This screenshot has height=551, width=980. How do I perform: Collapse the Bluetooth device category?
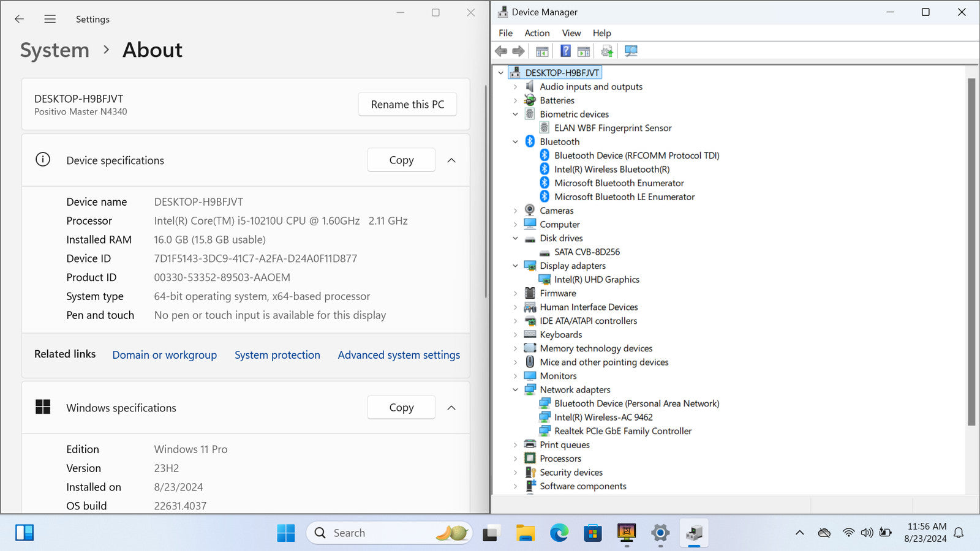(x=515, y=142)
